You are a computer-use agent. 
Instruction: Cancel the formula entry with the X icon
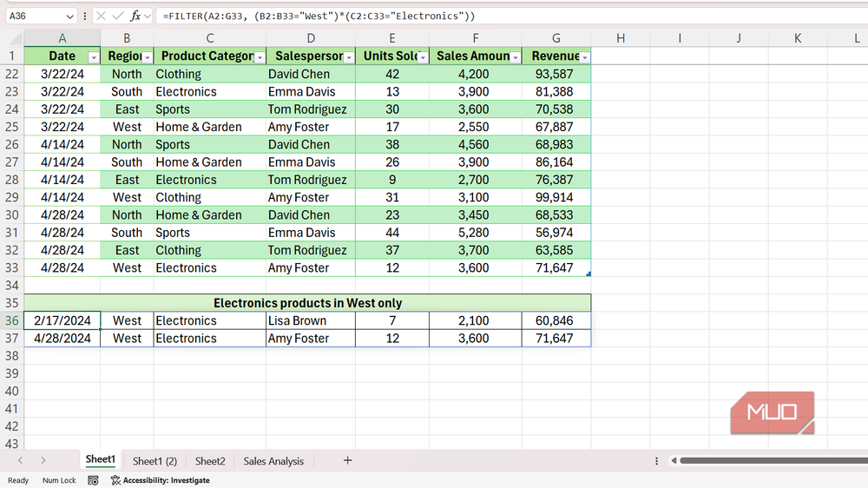[101, 16]
